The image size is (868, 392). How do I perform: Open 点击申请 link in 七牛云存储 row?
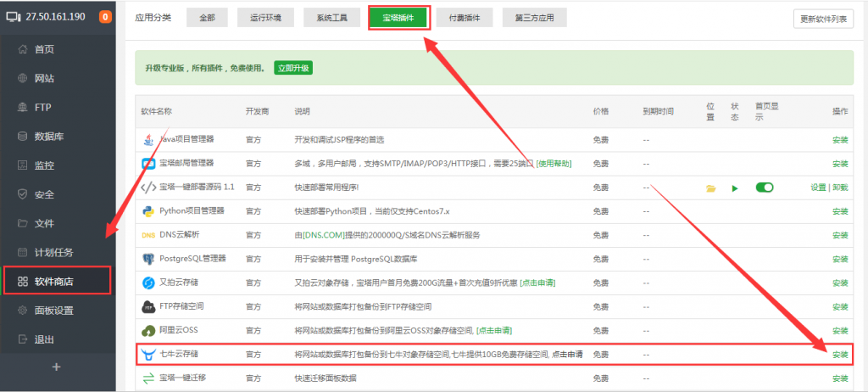567,355
